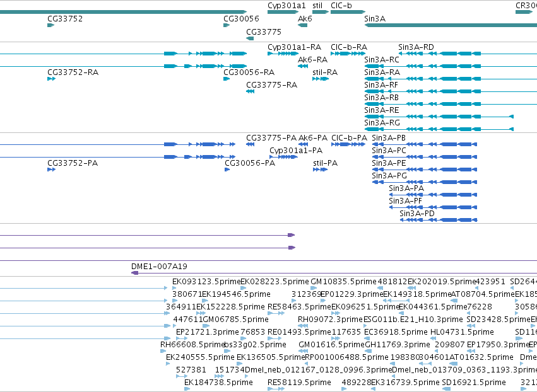Select the HL04731.5prime EST label

pos(462,332)
